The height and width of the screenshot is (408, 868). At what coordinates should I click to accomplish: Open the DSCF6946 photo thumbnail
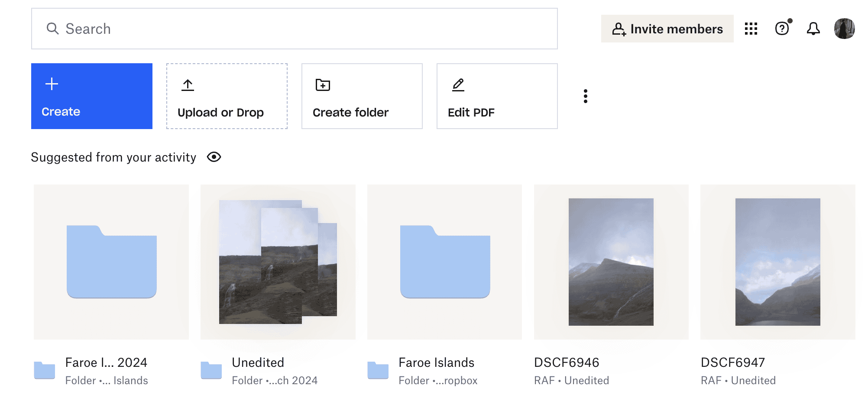click(x=611, y=262)
